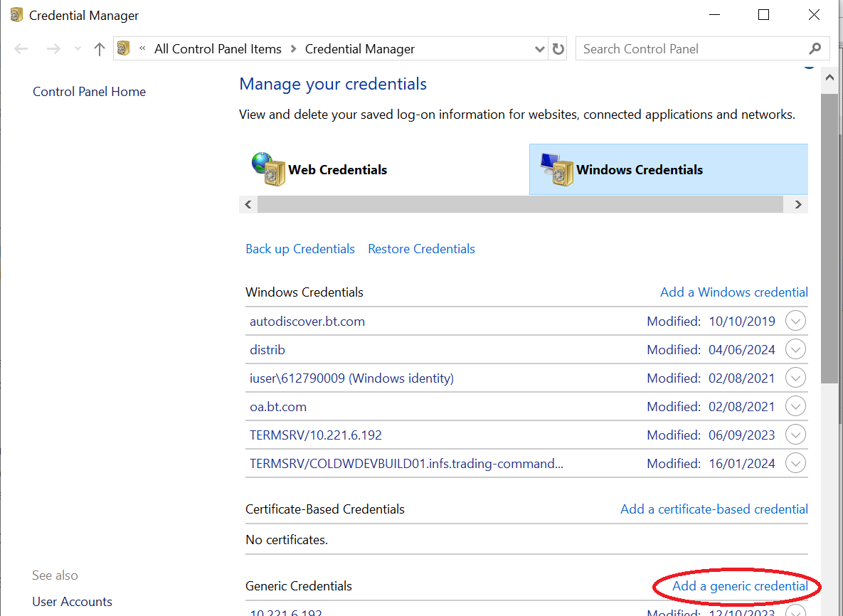This screenshot has width=843, height=616.
Task: Click the double-chevron breadcrumb overflow
Action: pos(142,48)
